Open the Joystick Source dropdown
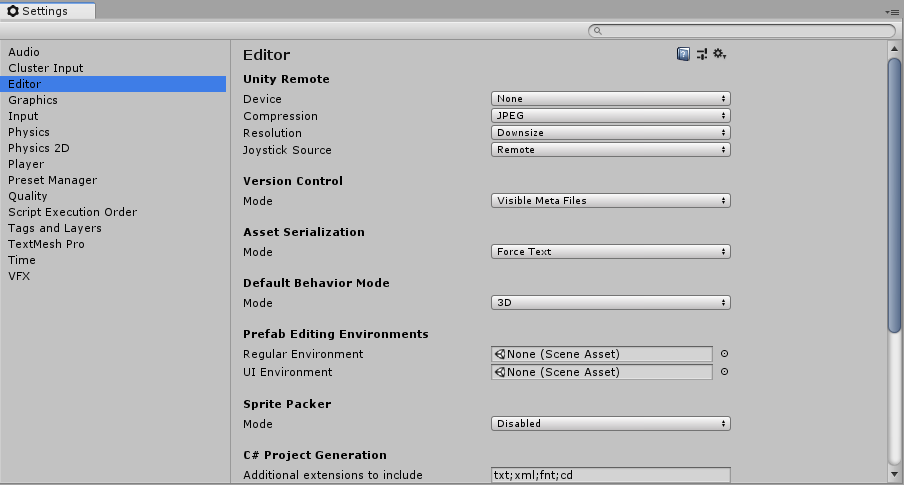Screen dimensions: 904x485 point(611,149)
